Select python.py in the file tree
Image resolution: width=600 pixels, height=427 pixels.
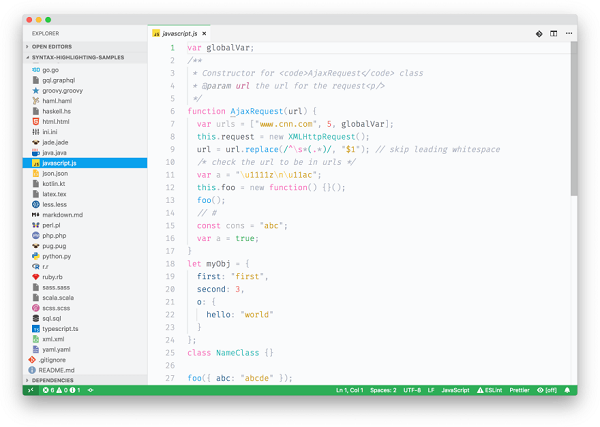(56, 256)
